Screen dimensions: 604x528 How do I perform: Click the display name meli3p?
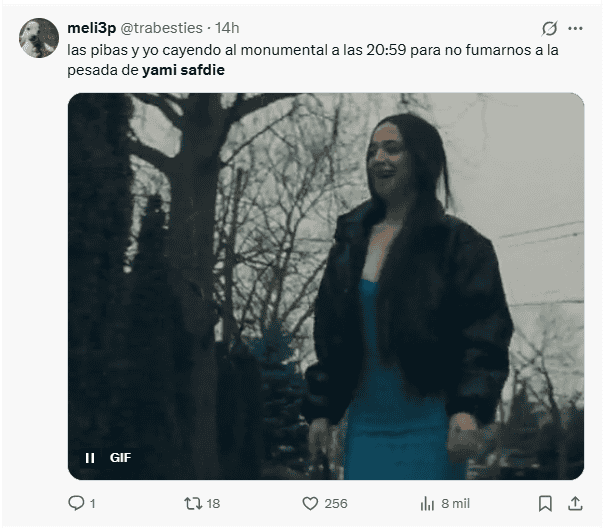92,28
